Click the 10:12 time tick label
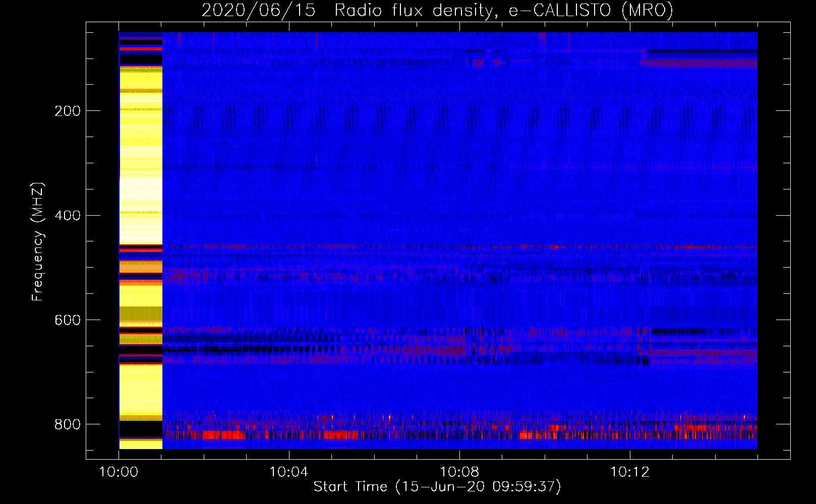This screenshot has height=504, width=816. coord(629,472)
